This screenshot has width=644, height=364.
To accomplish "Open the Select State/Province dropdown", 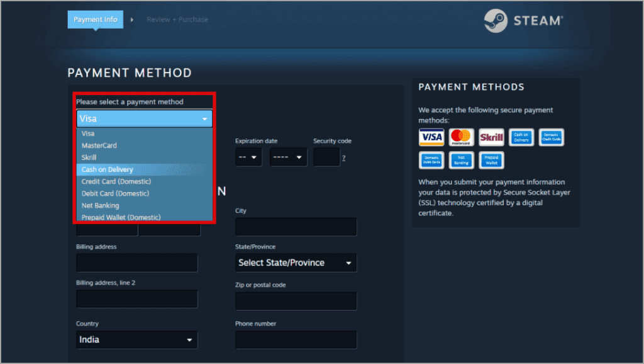I will [296, 263].
